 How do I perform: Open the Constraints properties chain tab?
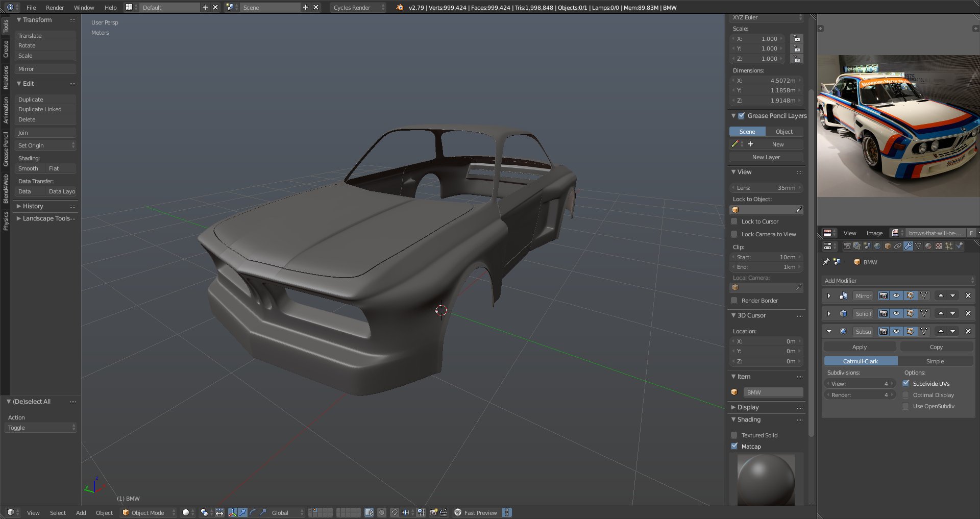pyautogui.click(x=898, y=246)
